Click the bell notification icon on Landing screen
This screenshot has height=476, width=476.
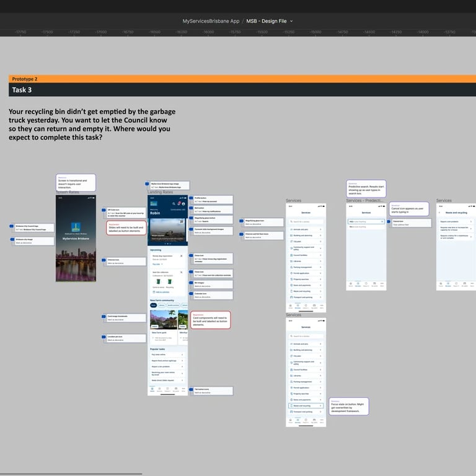(x=179, y=203)
